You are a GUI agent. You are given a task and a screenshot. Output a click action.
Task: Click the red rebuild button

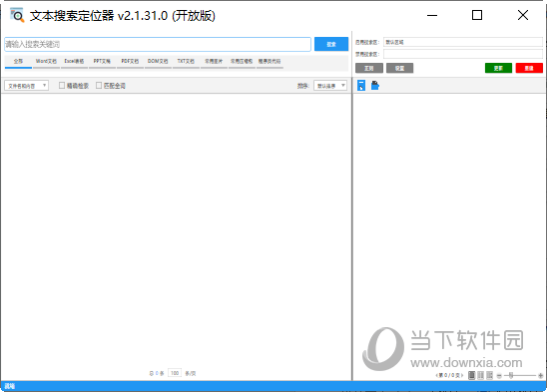[x=529, y=68]
